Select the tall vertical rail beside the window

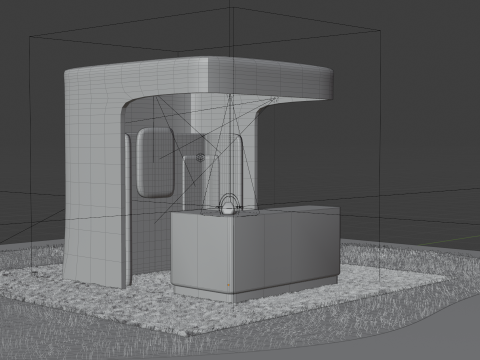coord(128,210)
